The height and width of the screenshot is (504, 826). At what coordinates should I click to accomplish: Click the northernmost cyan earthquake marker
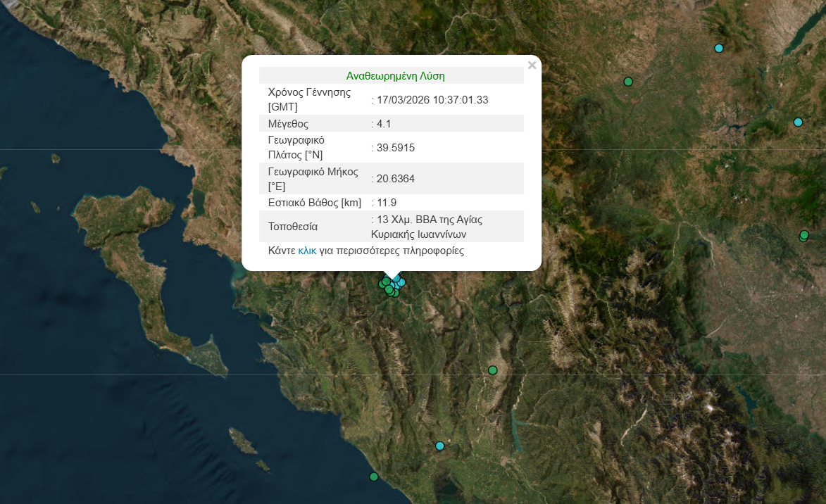click(x=719, y=48)
